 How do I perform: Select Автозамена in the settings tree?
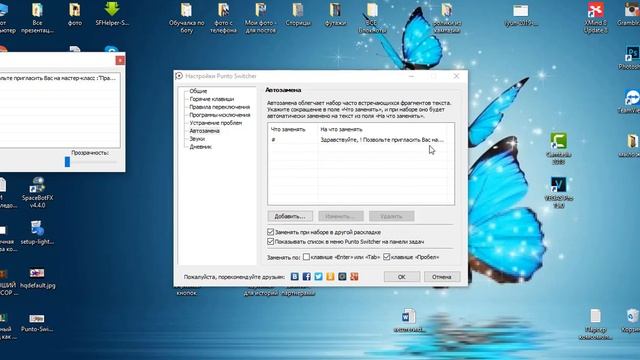204,131
